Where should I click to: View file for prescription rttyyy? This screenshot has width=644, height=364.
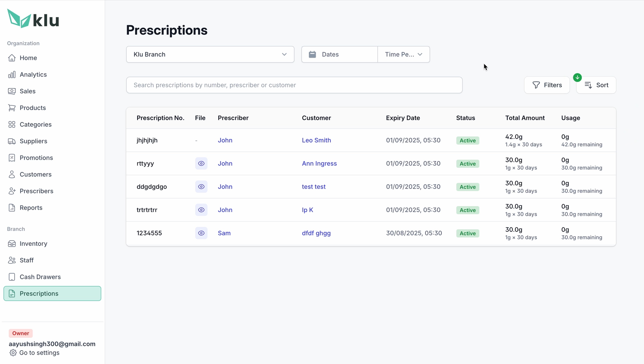[x=201, y=163]
